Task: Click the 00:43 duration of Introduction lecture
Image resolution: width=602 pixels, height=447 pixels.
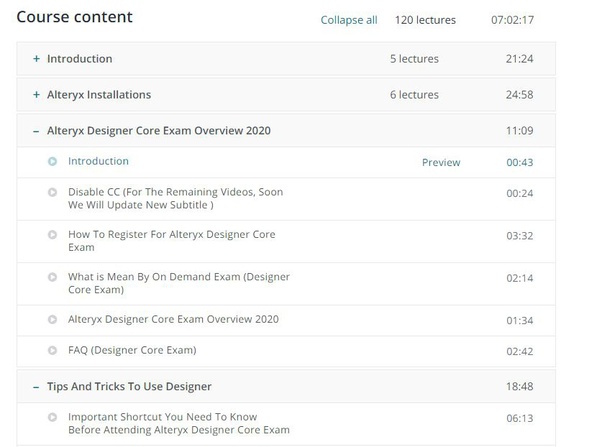Action: point(520,162)
